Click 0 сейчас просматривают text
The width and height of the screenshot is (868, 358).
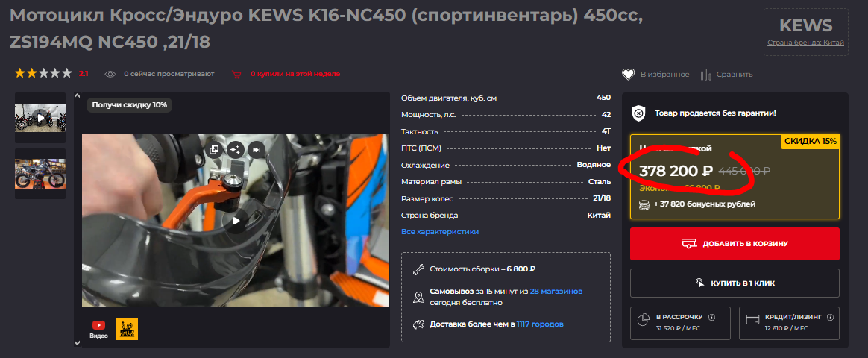pyautogui.click(x=169, y=74)
